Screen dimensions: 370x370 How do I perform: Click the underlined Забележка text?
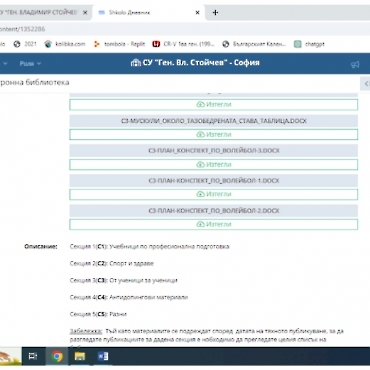click(x=86, y=331)
